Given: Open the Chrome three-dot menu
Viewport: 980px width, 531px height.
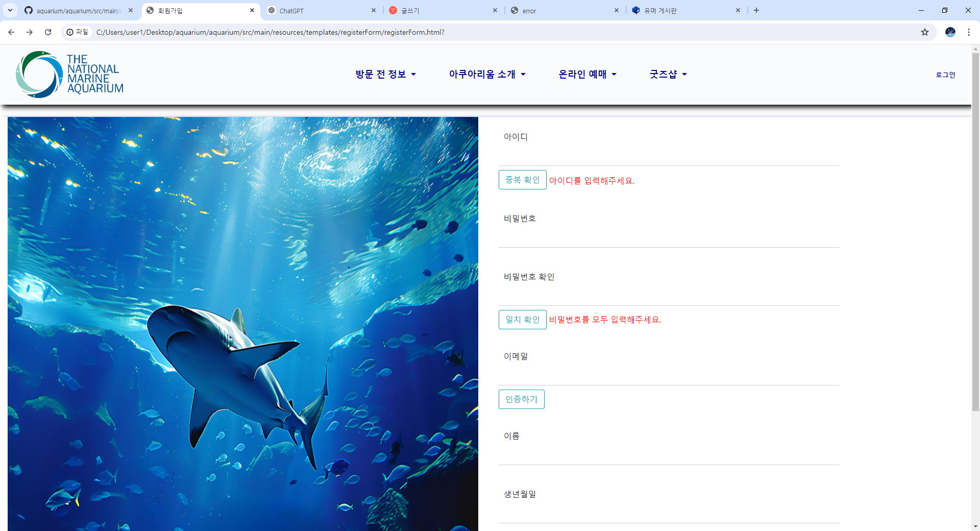Looking at the screenshot, I should tap(969, 32).
